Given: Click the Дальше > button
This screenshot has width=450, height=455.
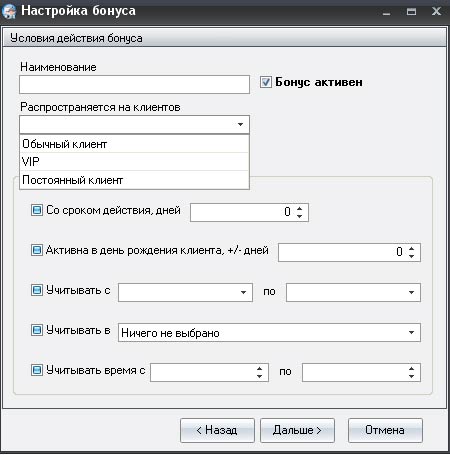Looking at the screenshot, I should (297, 430).
